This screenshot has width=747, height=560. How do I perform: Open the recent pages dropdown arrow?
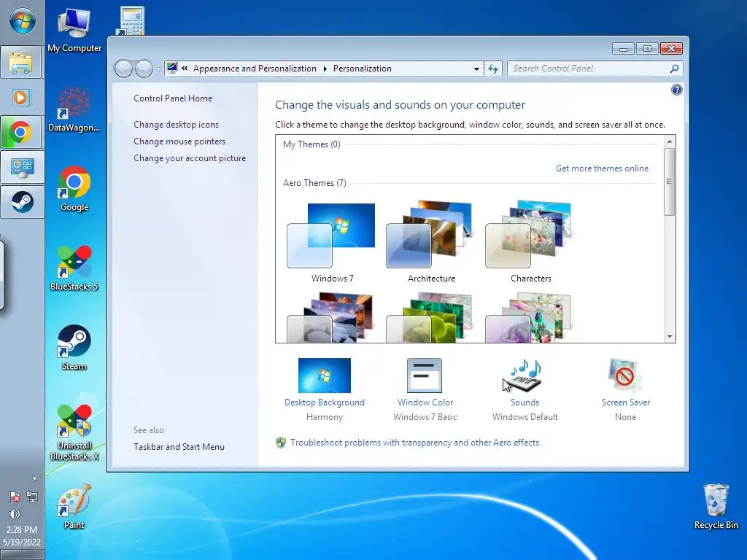point(158,69)
